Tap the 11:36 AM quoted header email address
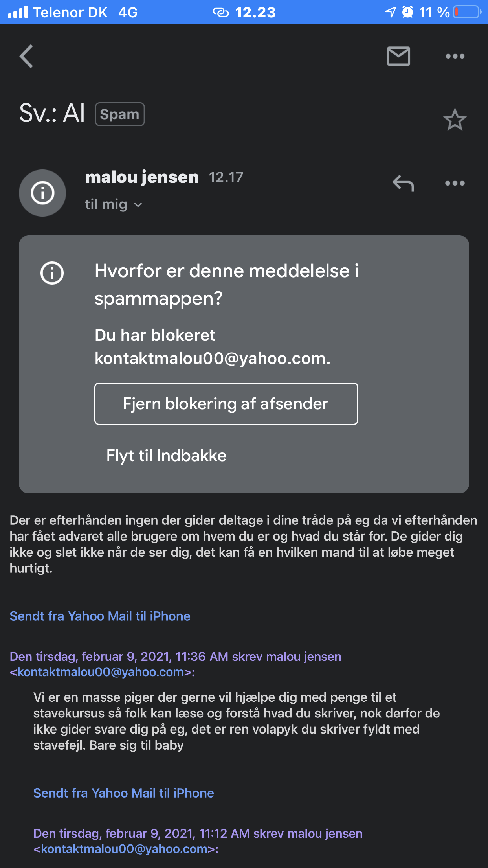Viewport: 488px width, 868px height. pos(102,672)
